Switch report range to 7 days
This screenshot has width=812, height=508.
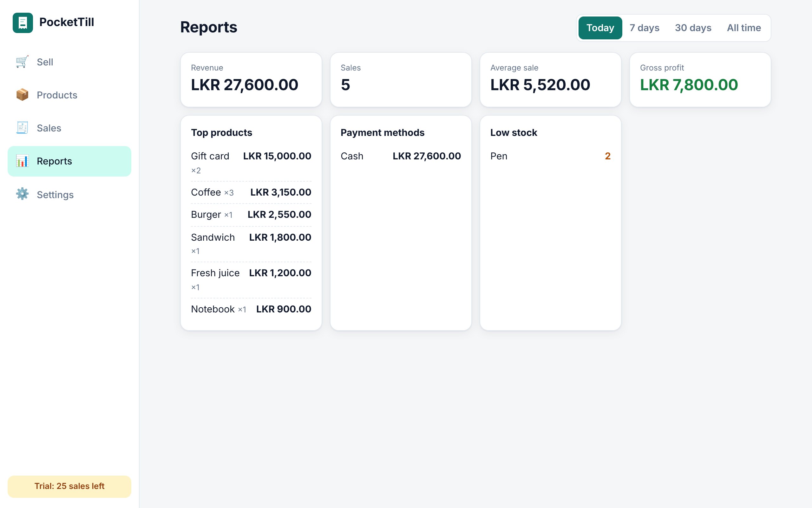pos(644,28)
